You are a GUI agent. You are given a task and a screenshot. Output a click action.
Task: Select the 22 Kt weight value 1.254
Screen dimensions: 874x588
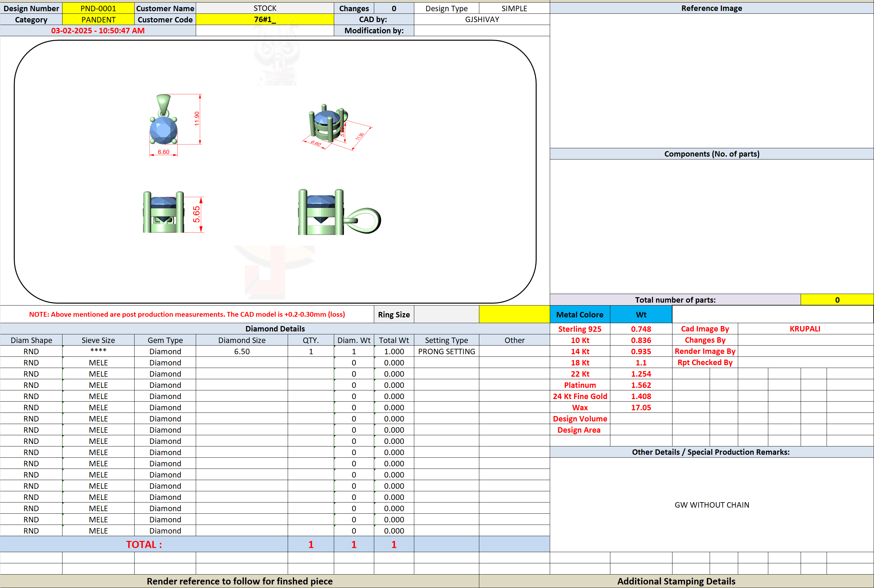(641, 374)
